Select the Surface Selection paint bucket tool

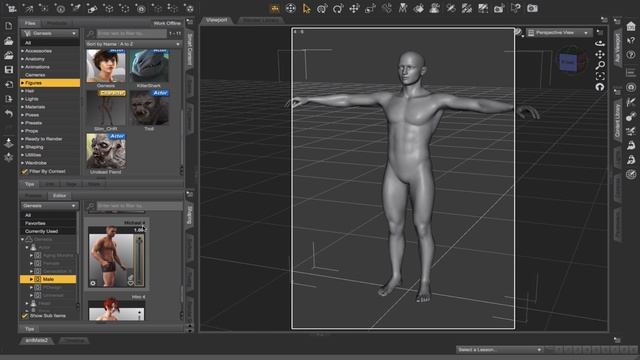coord(418,9)
